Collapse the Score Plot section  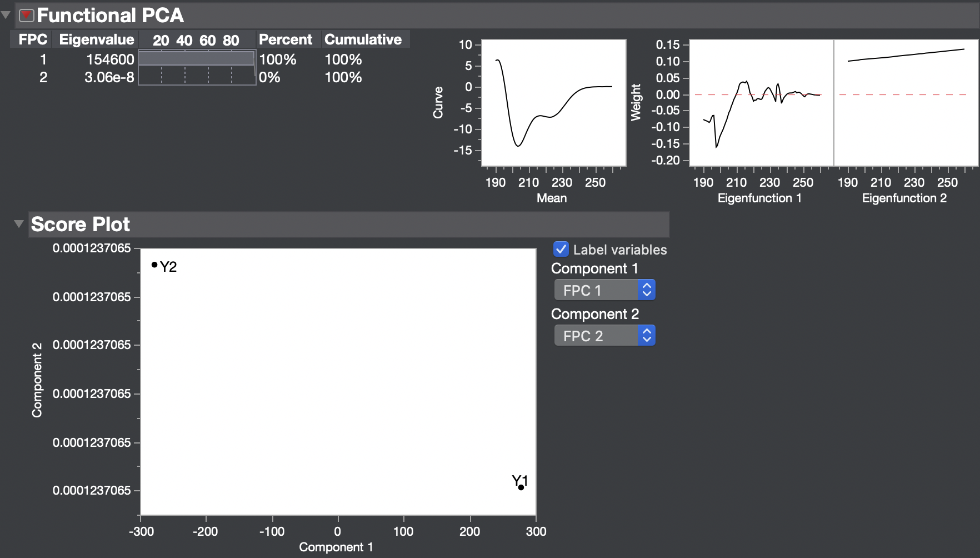point(19,225)
